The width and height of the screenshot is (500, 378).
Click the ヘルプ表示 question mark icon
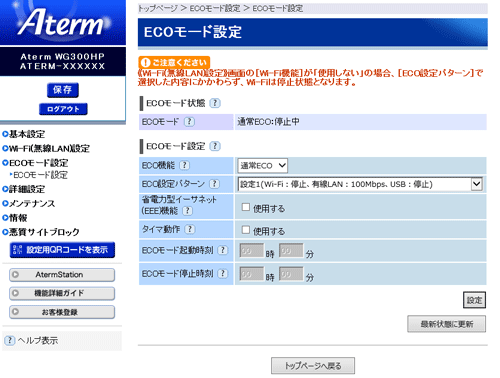pyautogui.click(x=10, y=340)
